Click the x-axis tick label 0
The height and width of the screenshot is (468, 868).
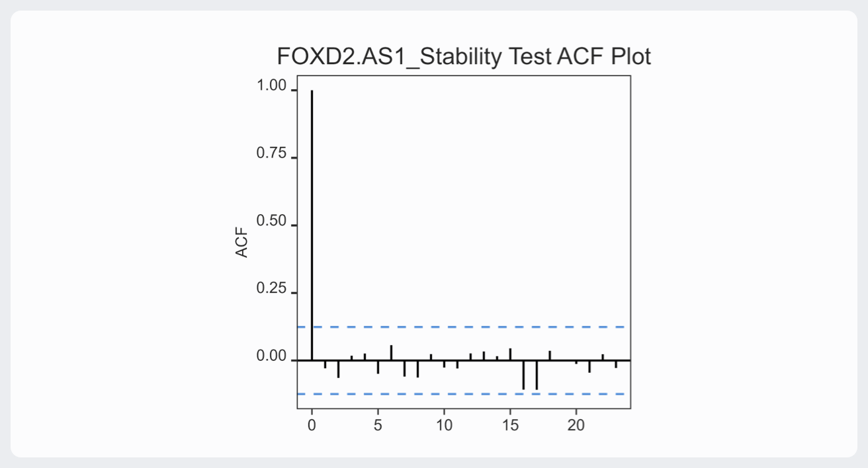(312, 426)
